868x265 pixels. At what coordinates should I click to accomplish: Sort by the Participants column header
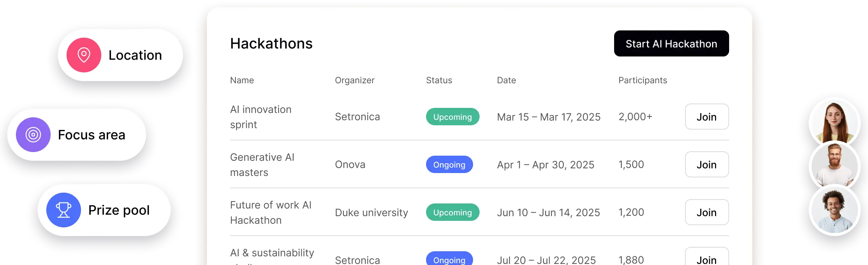click(x=642, y=80)
